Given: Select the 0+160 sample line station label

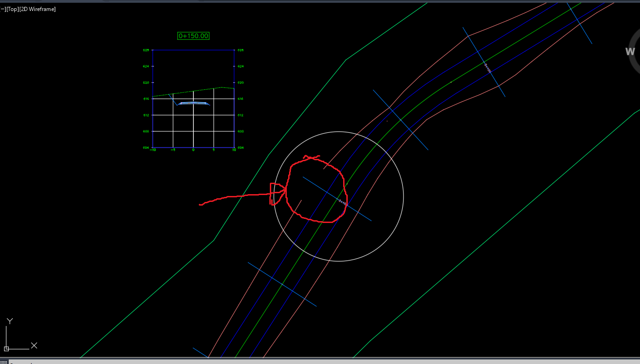Looking at the screenshot, I should coord(488,68).
